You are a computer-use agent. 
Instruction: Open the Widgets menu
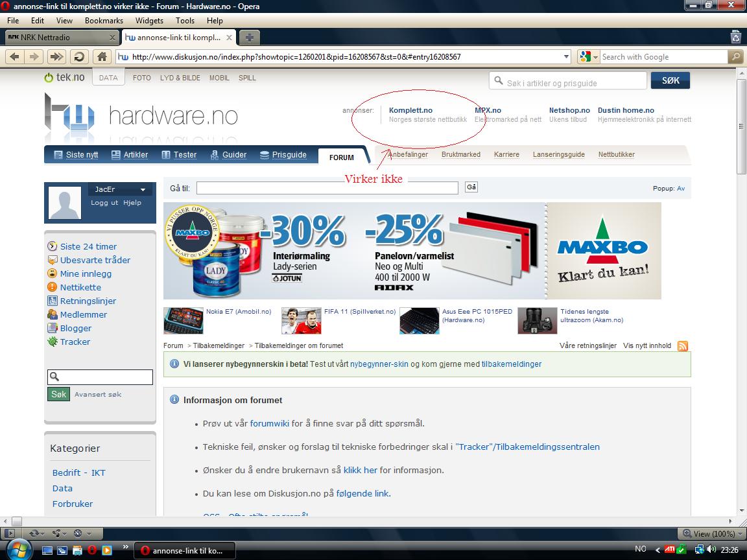(x=149, y=21)
